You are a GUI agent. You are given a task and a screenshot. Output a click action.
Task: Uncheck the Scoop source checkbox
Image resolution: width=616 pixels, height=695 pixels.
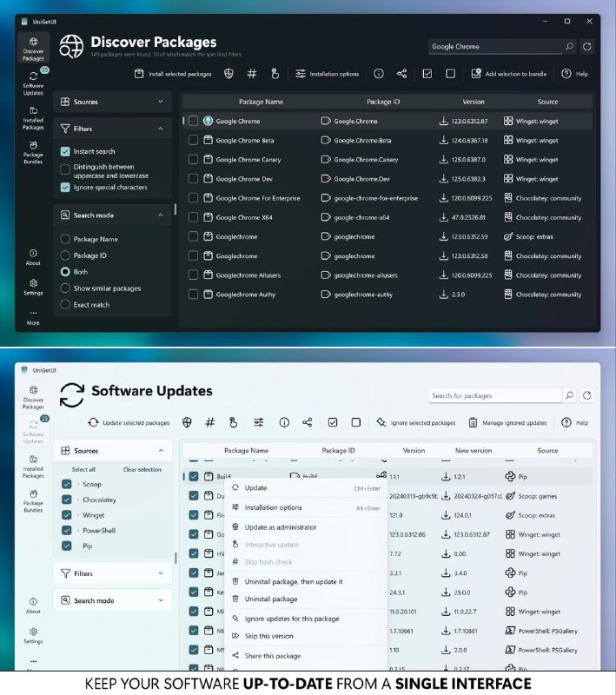tap(67, 484)
